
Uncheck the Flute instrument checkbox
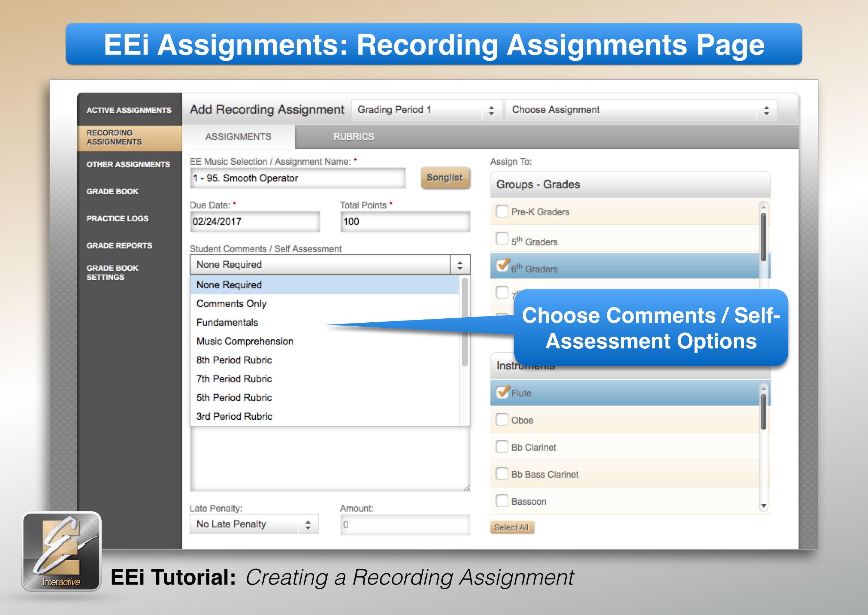[x=502, y=392]
